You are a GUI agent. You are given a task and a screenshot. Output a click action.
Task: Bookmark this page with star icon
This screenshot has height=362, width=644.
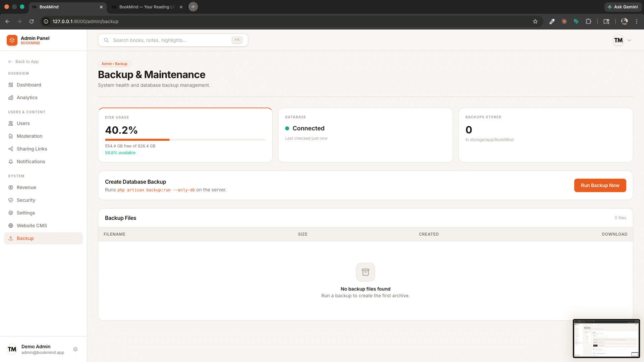tap(535, 21)
